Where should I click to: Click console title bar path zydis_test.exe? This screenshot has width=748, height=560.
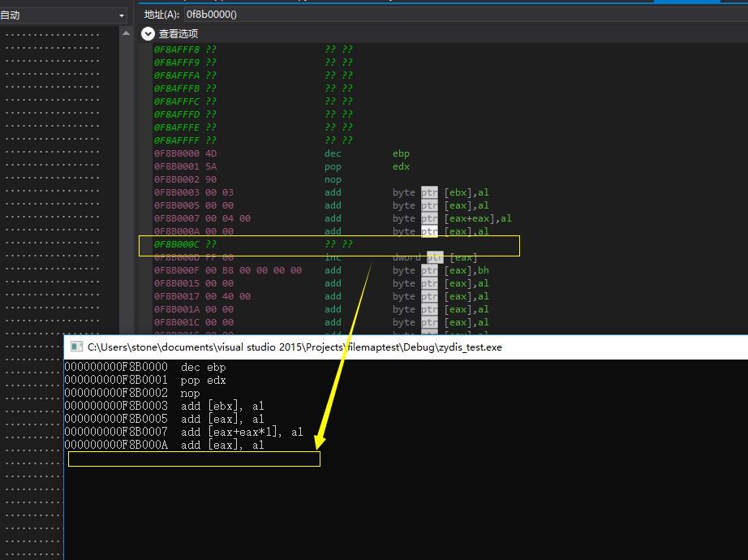click(294, 347)
